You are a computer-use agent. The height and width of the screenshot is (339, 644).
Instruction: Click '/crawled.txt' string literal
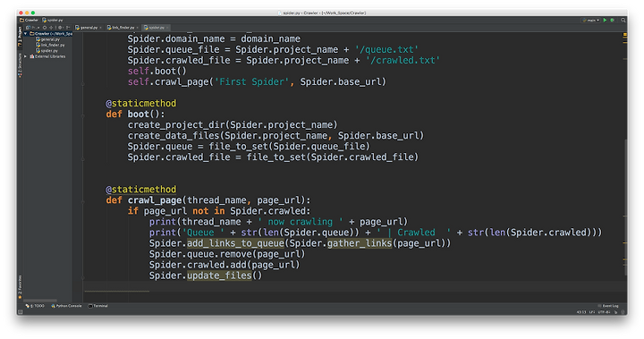tap(402, 61)
